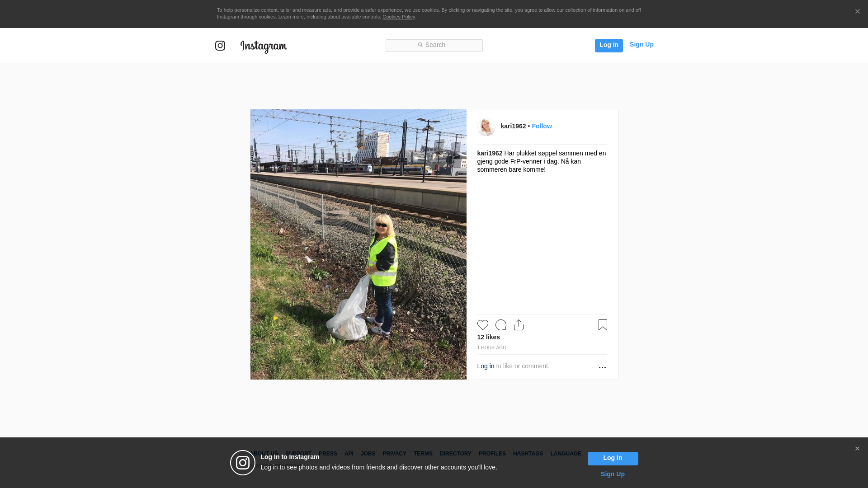868x488 pixels.
Task: Save the post with the bookmark icon
Action: [x=603, y=325]
